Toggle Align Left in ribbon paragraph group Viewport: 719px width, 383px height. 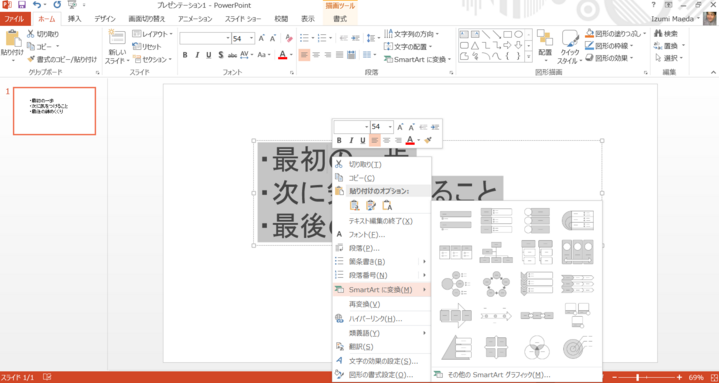304,55
